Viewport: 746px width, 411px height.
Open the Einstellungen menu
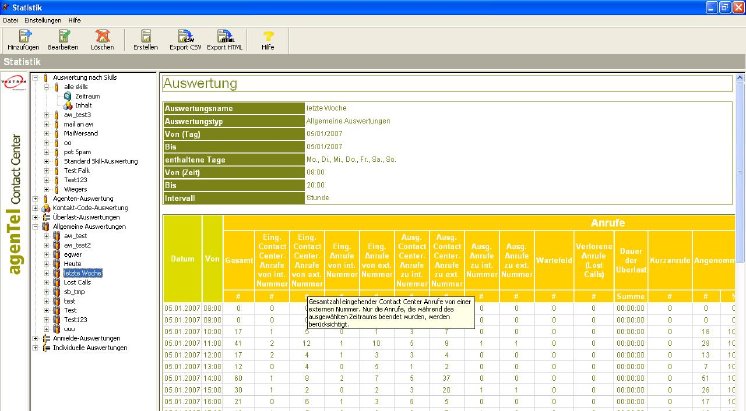tap(43, 20)
